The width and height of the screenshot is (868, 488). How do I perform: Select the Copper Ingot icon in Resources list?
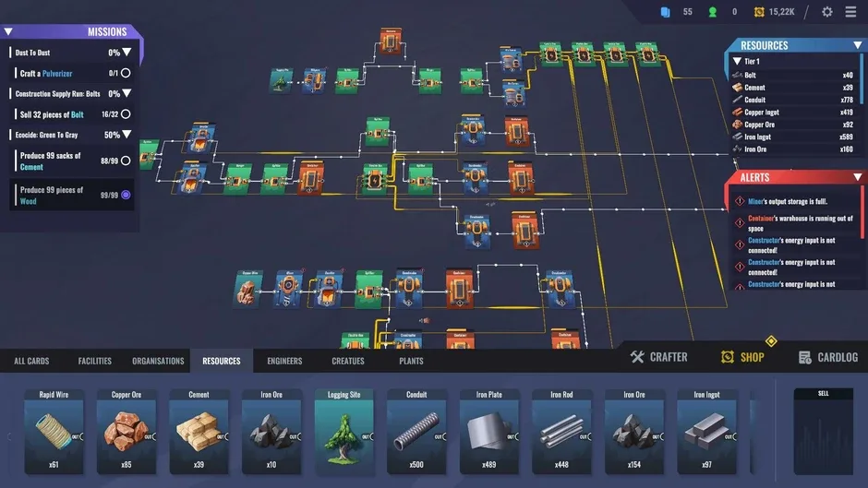click(x=738, y=113)
